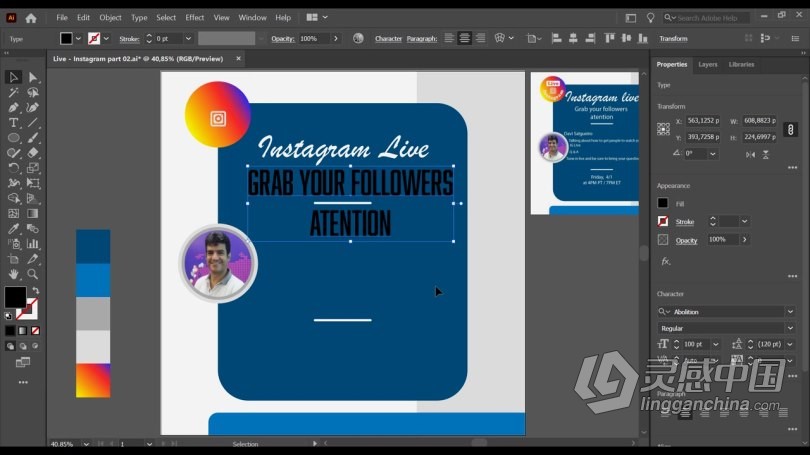The image size is (810, 455).
Task: Select the Type tool
Action: click(x=13, y=123)
